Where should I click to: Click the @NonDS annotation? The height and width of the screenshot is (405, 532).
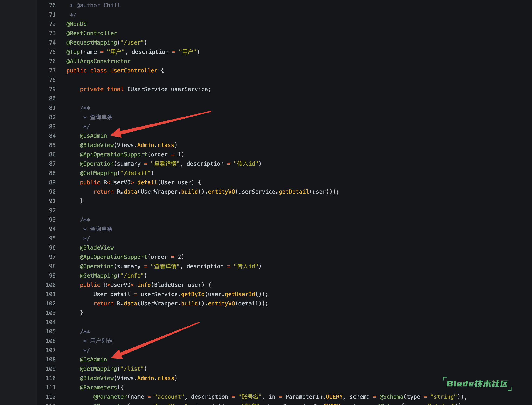coord(76,24)
